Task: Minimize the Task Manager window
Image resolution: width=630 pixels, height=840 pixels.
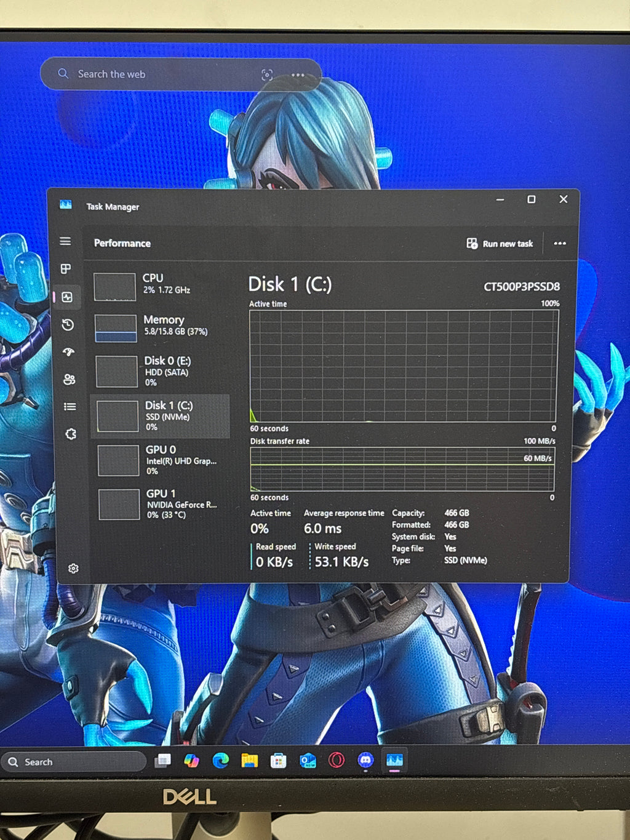Action: pos(500,200)
